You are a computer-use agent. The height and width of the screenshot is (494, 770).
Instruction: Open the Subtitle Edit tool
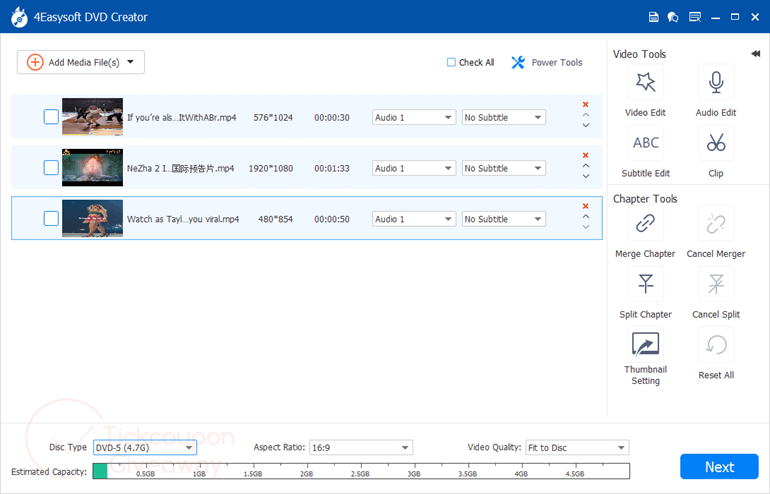pos(645,143)
